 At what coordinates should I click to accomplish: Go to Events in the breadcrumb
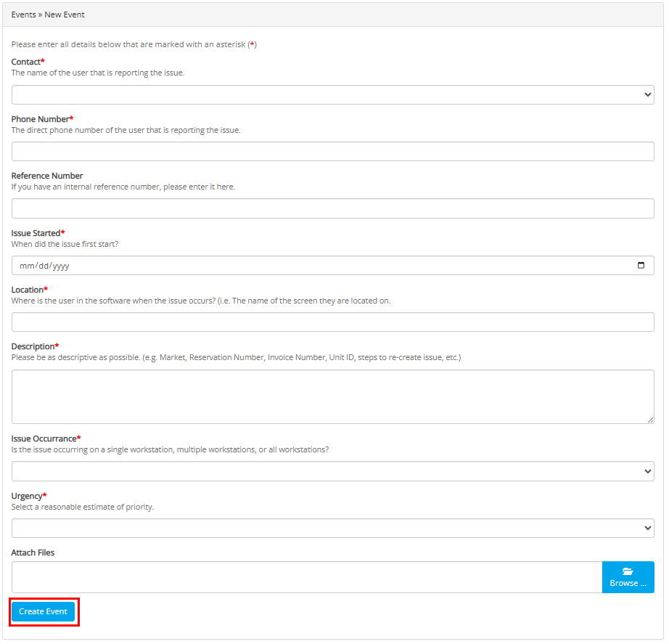tap(23, 15)
